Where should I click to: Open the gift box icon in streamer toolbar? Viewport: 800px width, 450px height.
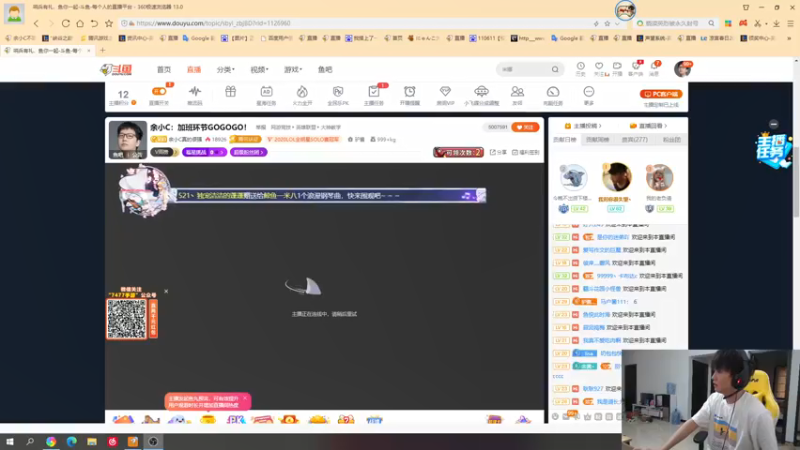(231, 92)
